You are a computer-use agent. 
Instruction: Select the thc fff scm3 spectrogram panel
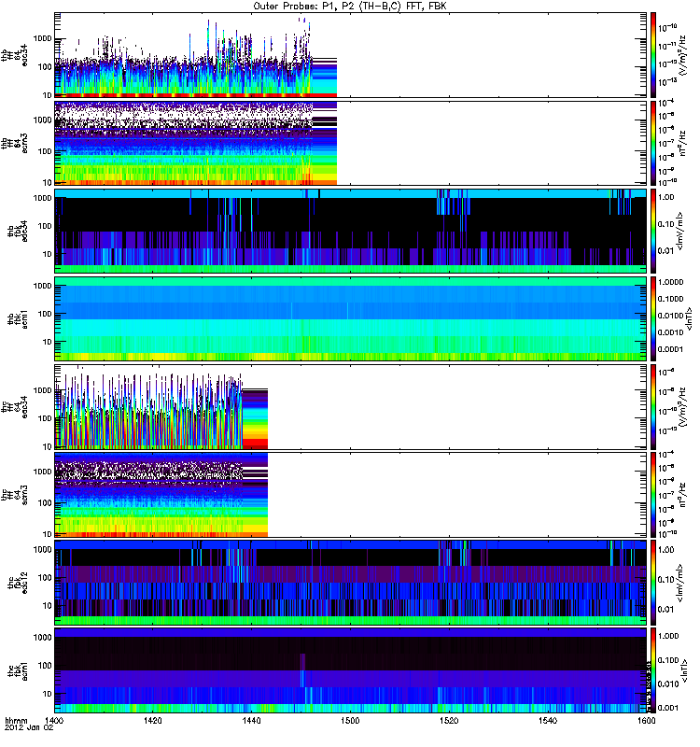tap(351, 495)
